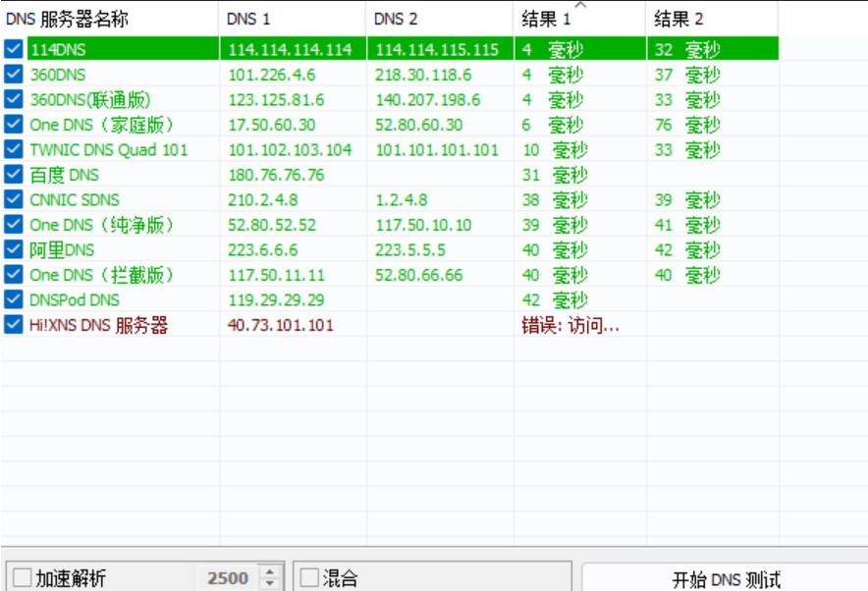Uncheck the 360DNS row checkbox
Image resolution: width=868 pixels, height=591 pixels.
pos(14,75)
